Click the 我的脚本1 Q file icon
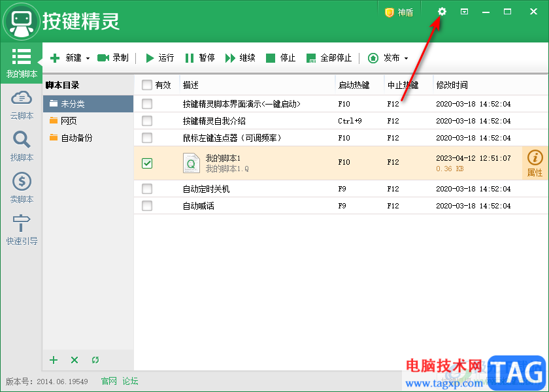 point(191,163)
